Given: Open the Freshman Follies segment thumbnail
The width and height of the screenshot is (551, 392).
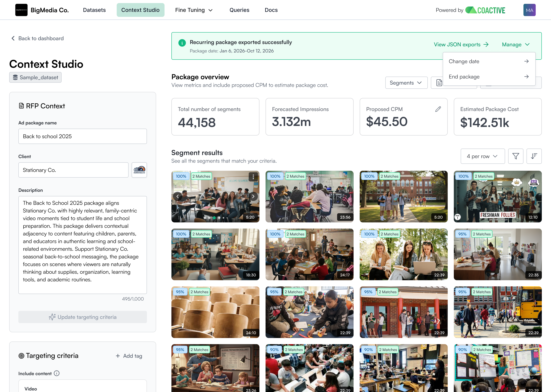Looking at the screenshot, I should click(x=497, y=197).
